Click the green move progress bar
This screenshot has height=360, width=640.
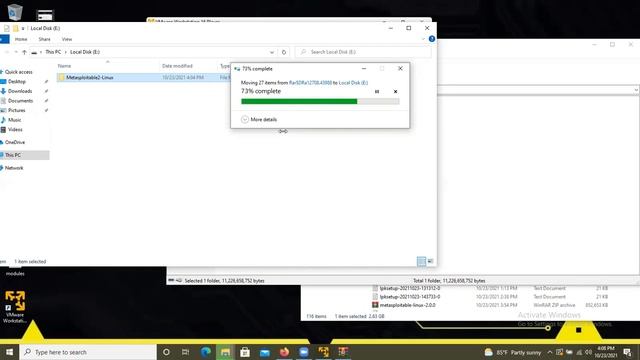[320, 102]
